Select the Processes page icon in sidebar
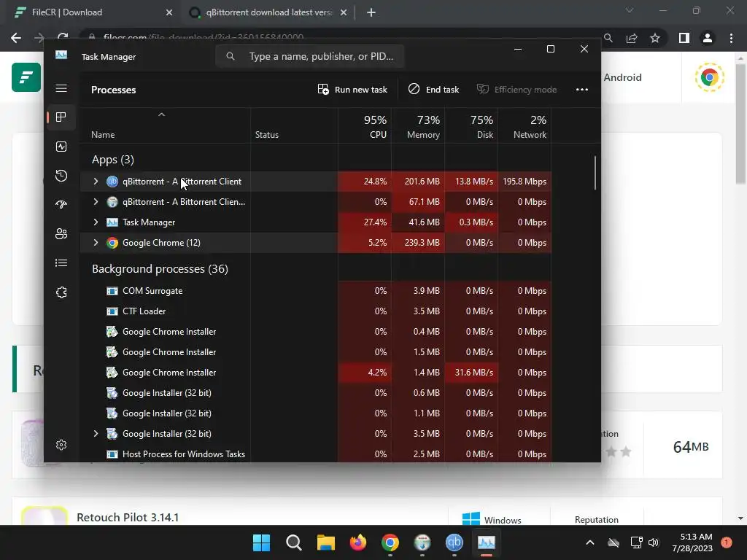Image resolution: width=747 pixels, height=560 pixels. pos(61,117)
